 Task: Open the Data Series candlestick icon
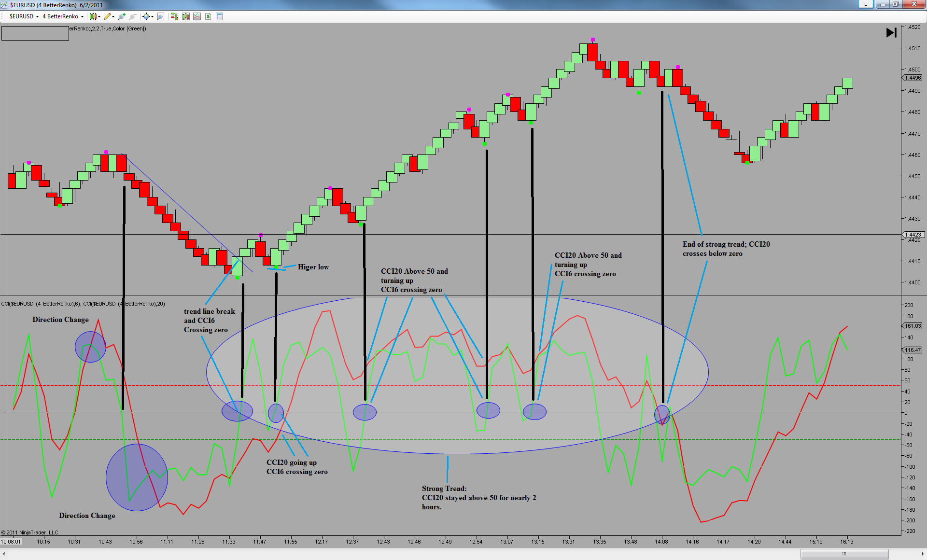click(x=186, y=16)
